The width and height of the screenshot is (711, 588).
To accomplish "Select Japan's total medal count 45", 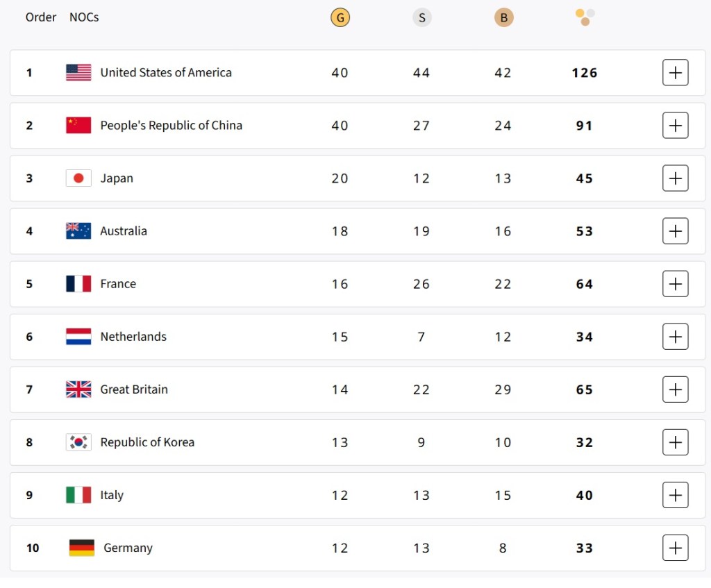I will pos(585,178).
